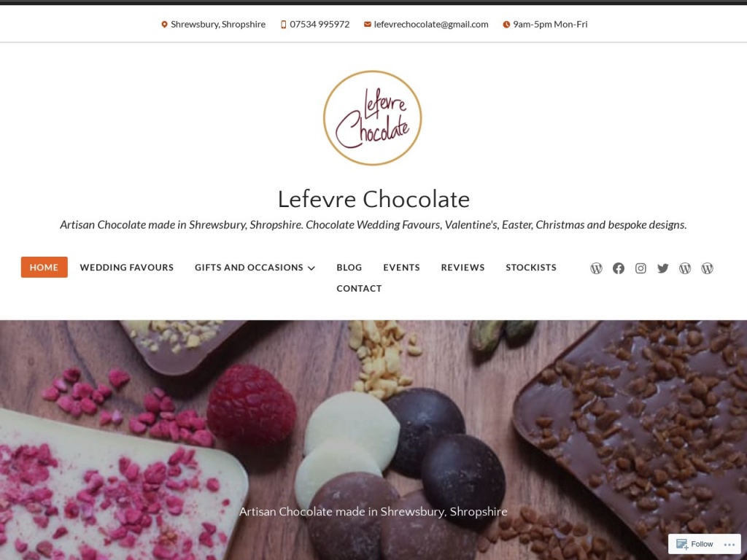Viewport: 747px width, 560px height.
Task: Expand the Gifts and Occasions chevron
Action: click(x=311, y=268)
